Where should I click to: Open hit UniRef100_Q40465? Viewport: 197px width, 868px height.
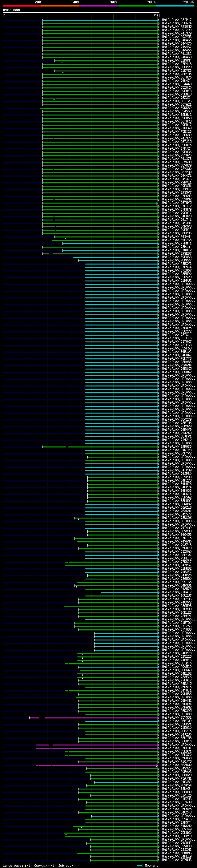click(x=177, y=40)
